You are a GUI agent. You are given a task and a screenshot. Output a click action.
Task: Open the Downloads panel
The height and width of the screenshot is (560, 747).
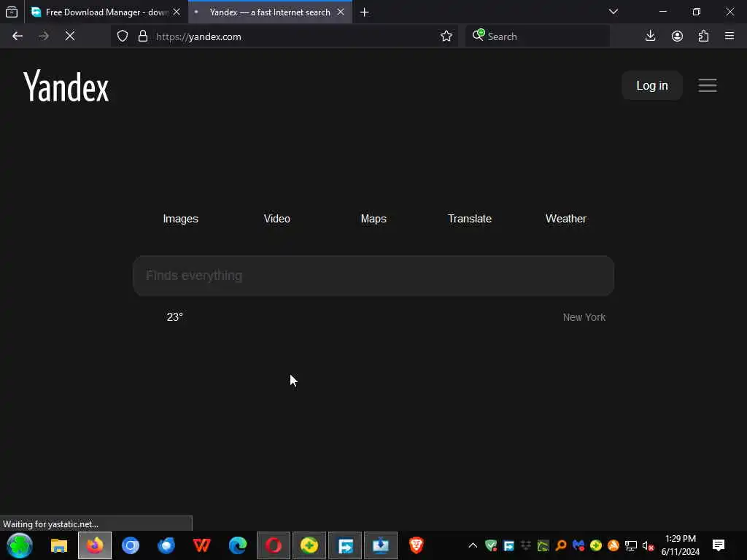click(x=650, y=36)
